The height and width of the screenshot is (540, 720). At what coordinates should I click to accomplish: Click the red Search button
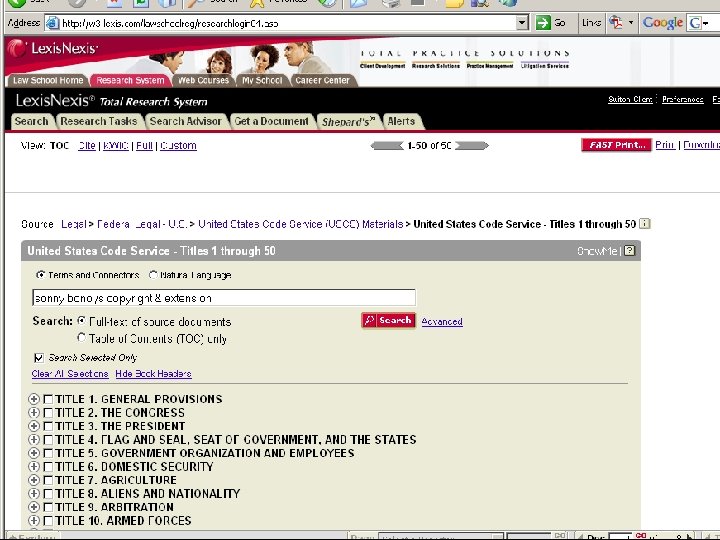coord(388,320)
